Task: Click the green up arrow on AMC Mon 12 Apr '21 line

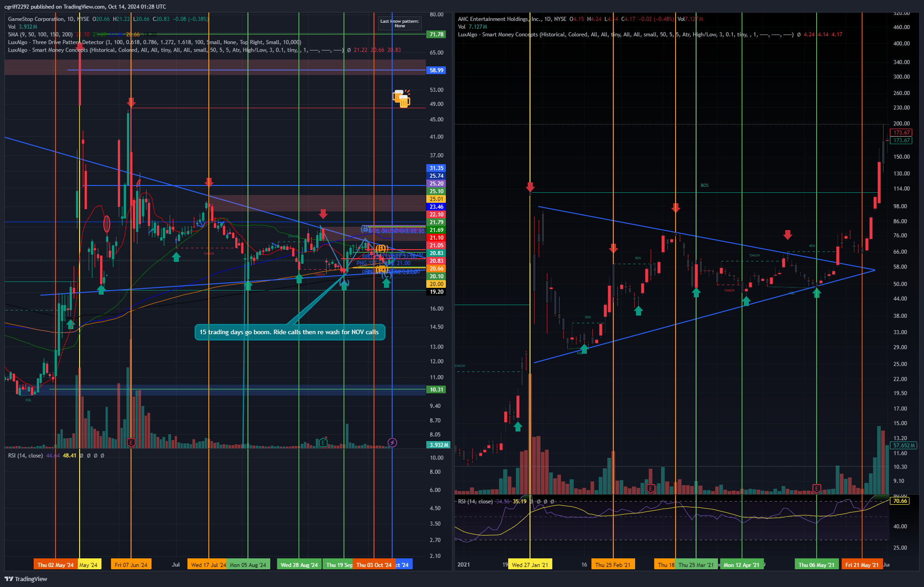Action: (x=746, y=301)
